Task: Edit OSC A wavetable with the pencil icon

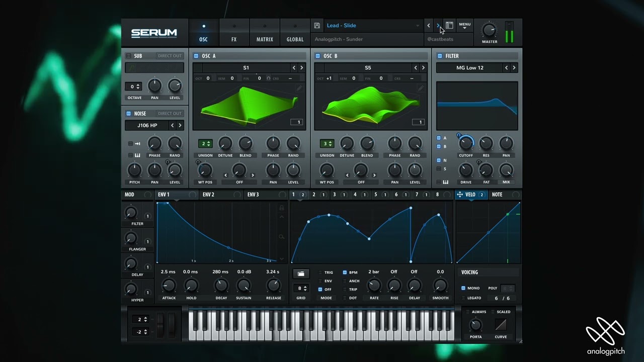Action: [x=299, y=88]
